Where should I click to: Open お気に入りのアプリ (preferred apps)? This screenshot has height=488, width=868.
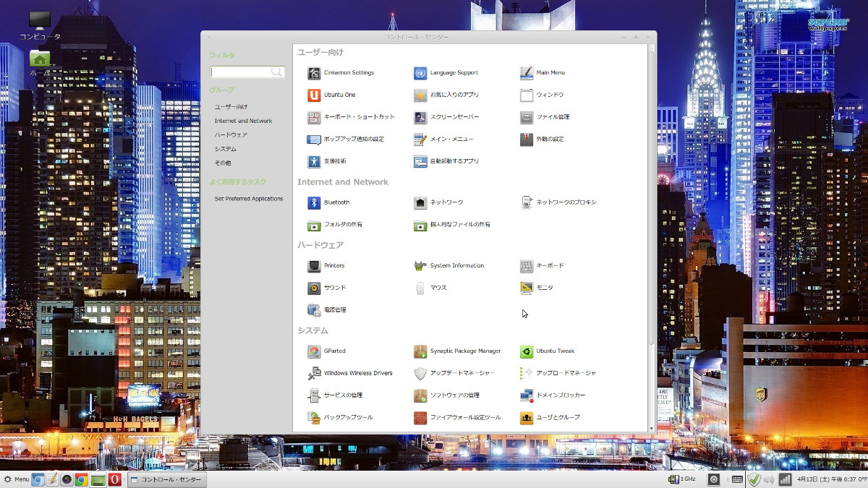point(446,95)
